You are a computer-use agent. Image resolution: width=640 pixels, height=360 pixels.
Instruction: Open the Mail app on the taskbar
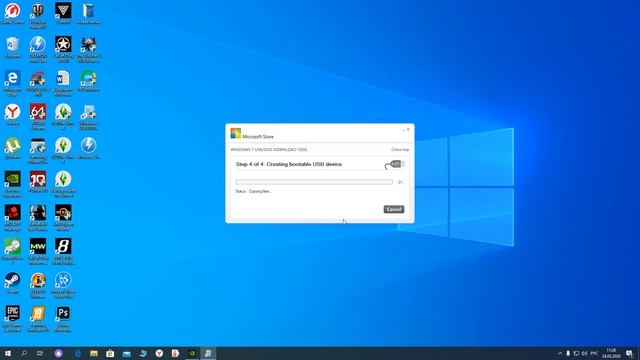[127, 353]
